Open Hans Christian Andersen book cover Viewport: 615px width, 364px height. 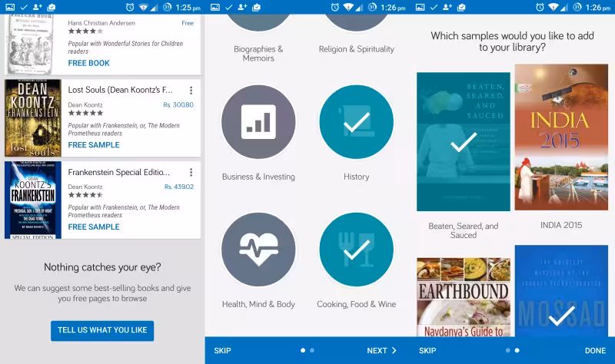pos(31,44)
